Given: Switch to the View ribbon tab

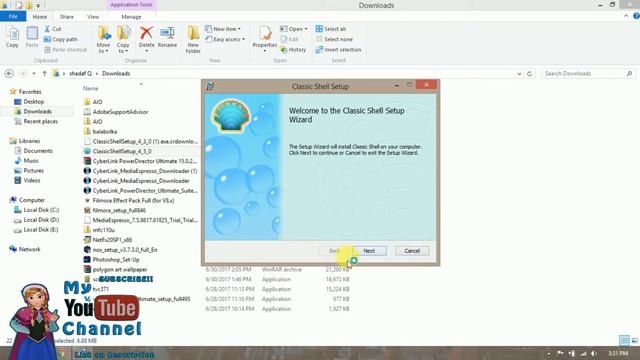Looking at the screenshot, I should 93,17.
